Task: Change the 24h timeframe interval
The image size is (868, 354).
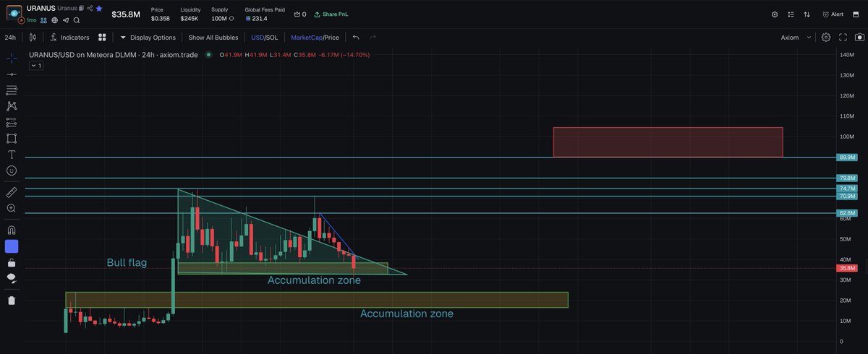Action: (x=10, y=37)
